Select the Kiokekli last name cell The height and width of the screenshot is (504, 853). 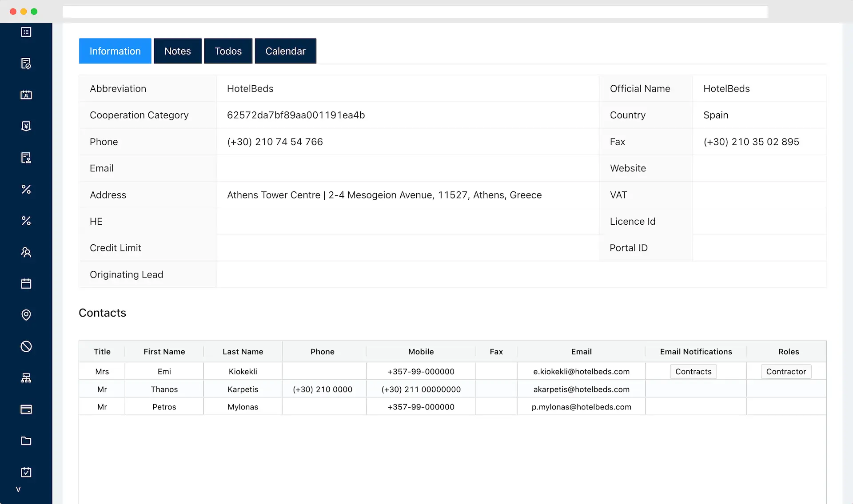click(x=243, y=372)
